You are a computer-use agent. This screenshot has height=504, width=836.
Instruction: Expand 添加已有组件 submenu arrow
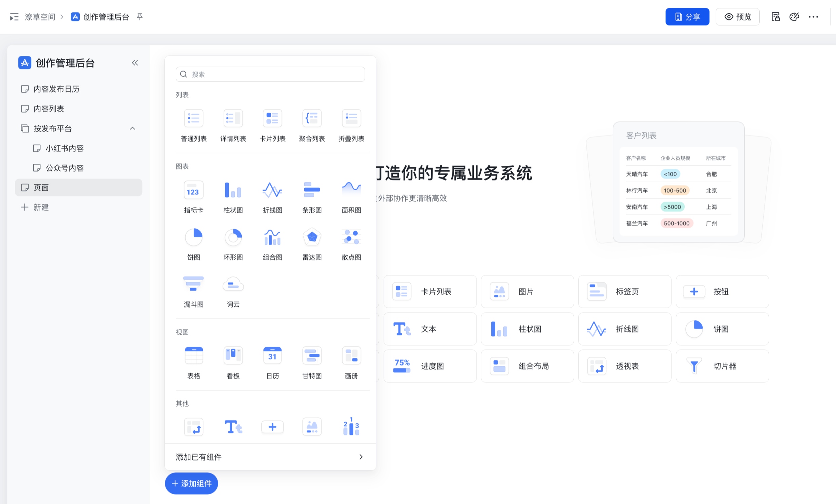click(x=360, y=457)
